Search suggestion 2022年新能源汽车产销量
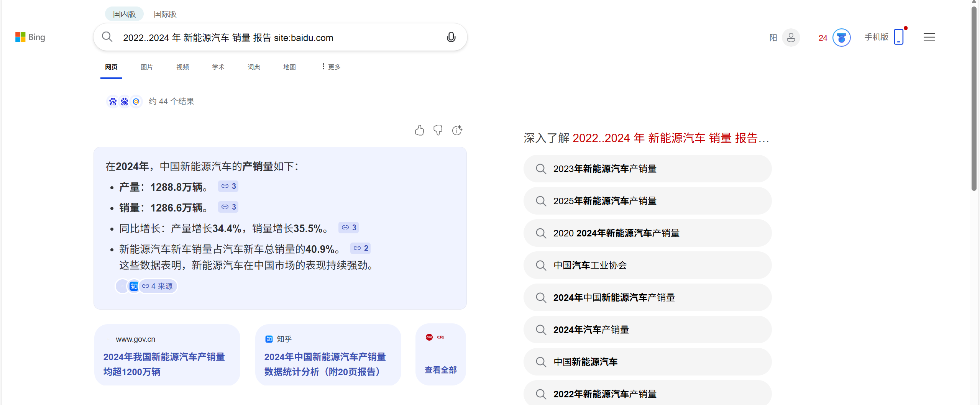Screen dimensions: 980x405 (647, 393)
